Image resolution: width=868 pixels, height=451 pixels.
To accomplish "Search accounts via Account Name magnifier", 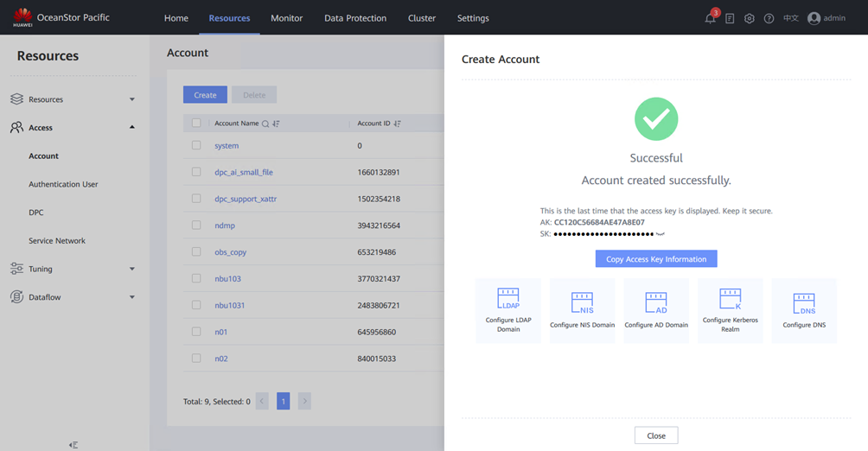I will click(x=265, y=124).
